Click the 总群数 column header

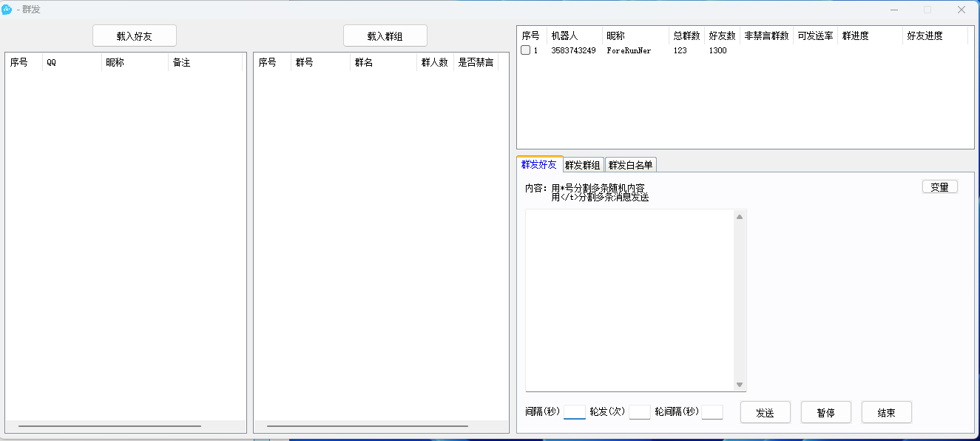pos(686,36)
